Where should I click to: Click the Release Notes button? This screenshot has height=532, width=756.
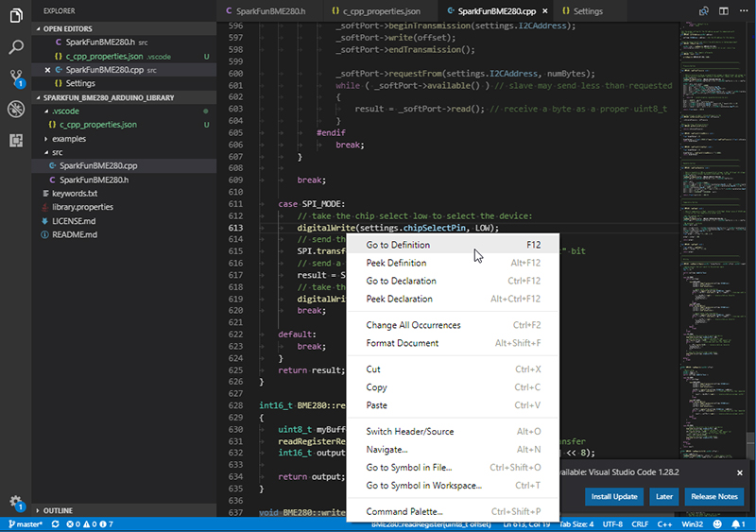713,496
